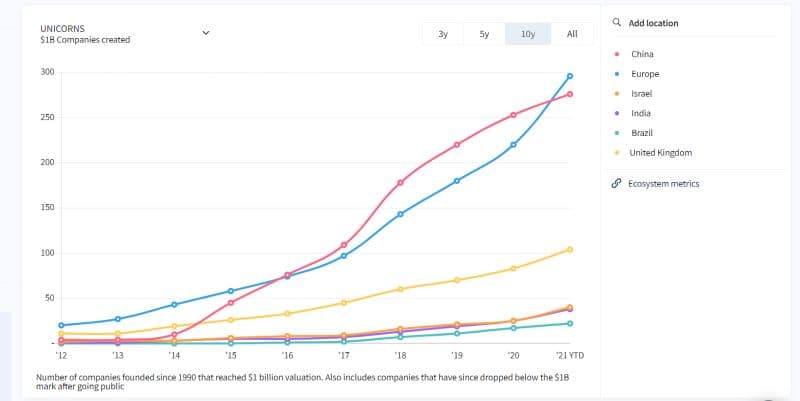Select United Kingdom in the legend

[x=661, y=153]
